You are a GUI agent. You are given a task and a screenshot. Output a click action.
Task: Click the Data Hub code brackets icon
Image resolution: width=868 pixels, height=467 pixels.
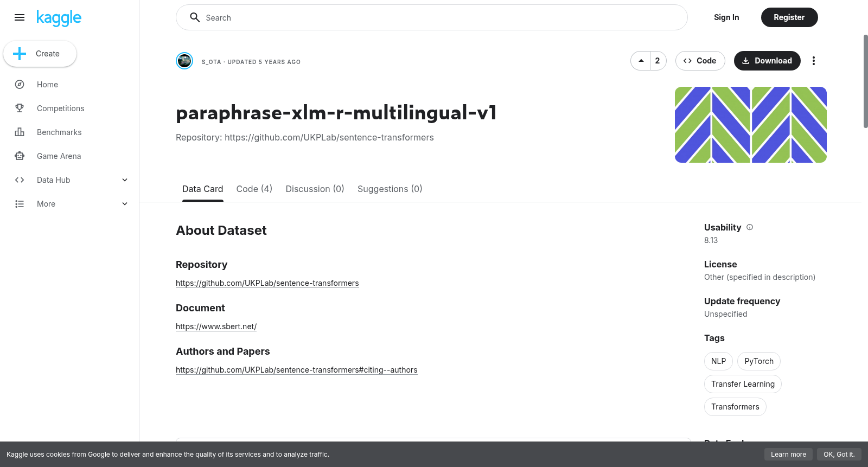tap(20, 180)
